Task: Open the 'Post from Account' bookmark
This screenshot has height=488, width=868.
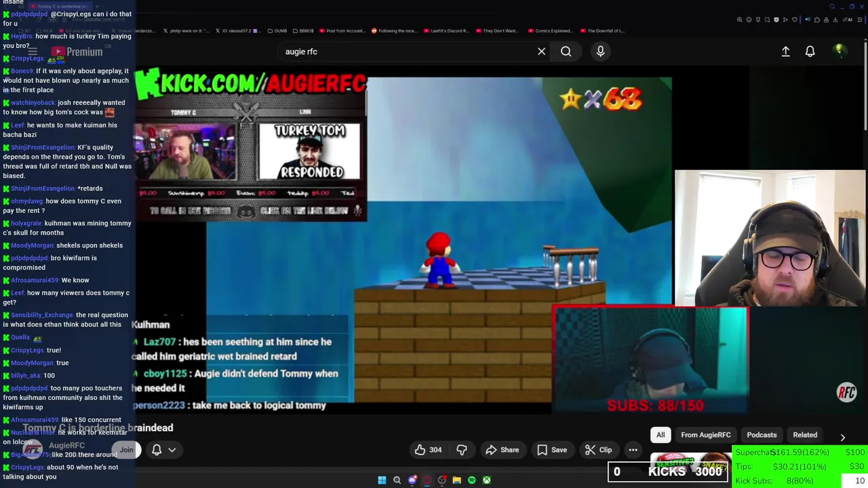Action: coord(342,30)
